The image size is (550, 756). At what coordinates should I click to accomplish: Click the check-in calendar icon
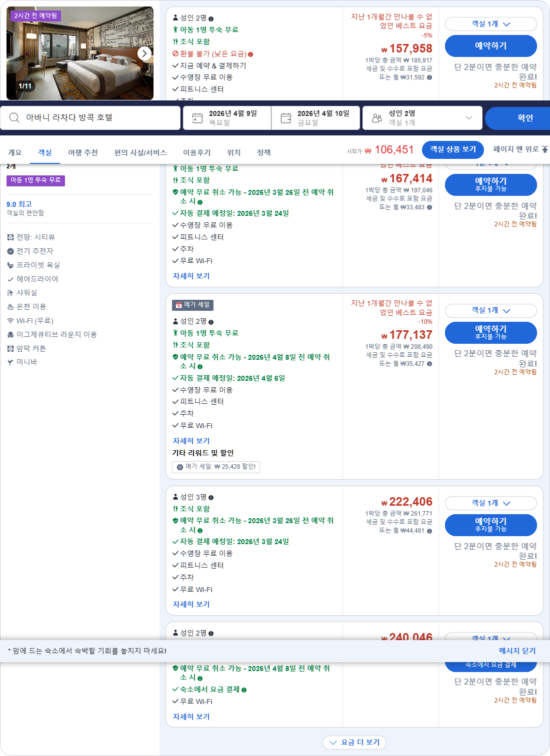[x=197, y=118]
